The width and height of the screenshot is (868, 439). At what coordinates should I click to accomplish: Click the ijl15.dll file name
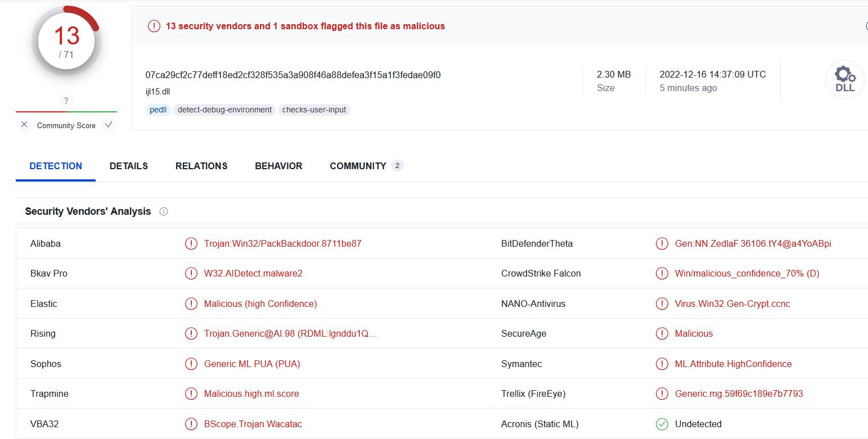click(x=158, y=92)
